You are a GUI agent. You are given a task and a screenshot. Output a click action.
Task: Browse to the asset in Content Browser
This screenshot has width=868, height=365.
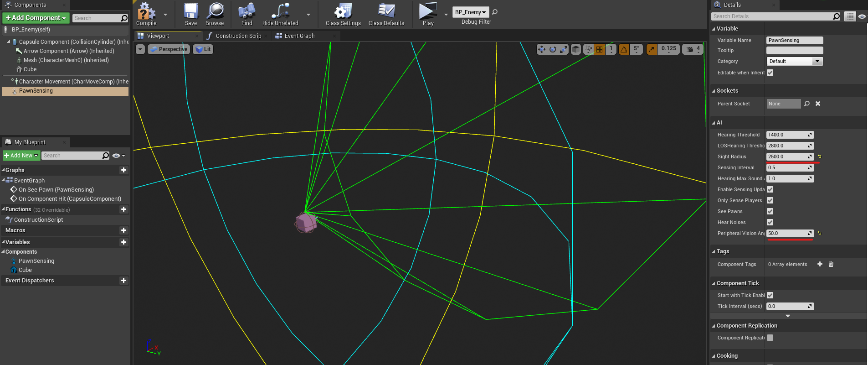215,14
